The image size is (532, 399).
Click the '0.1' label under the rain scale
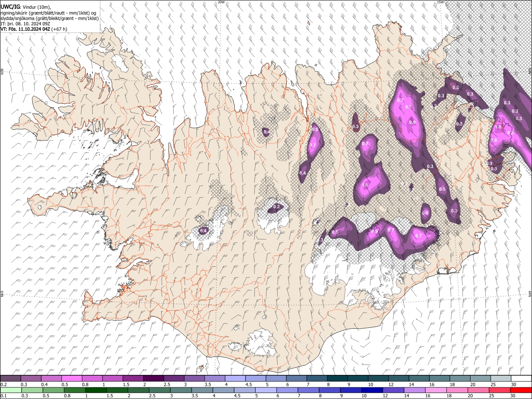[x=3, y=396]
